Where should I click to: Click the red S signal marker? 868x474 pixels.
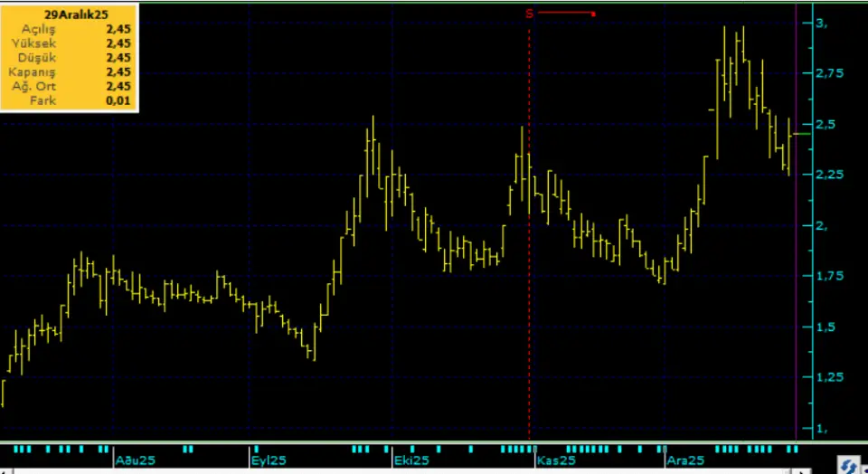(x=529, y=14)
